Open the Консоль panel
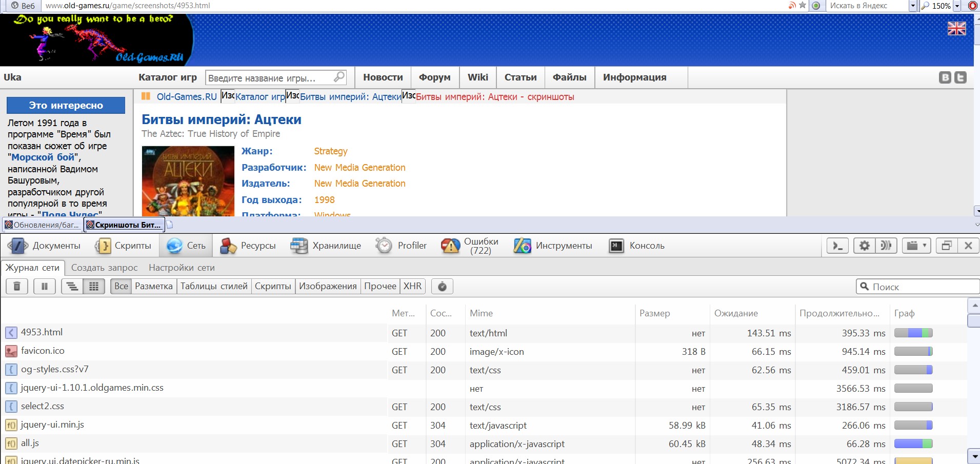Viewport: 980px width, 464px height. pyautogui.click(x=636, y=246)
